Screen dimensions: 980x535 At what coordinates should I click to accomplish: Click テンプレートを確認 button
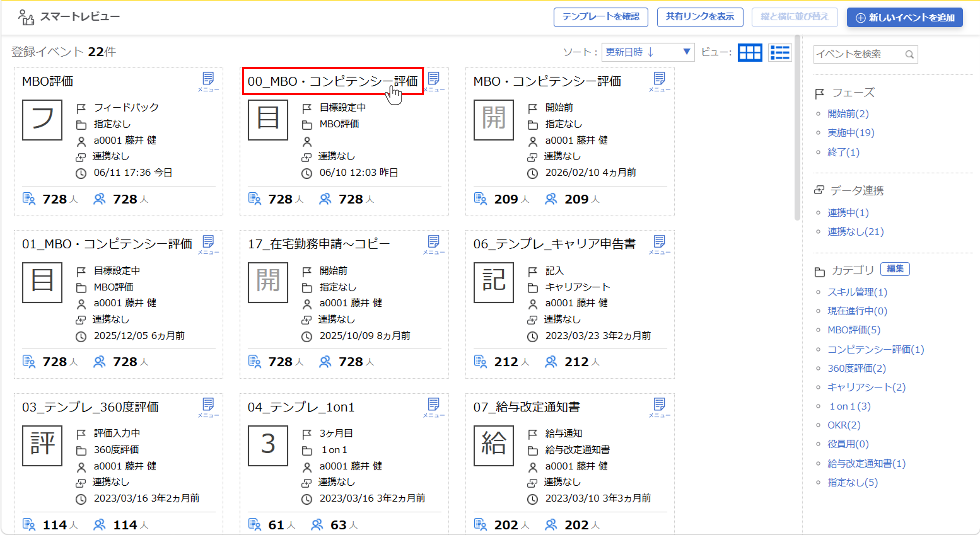click(601, 17)
